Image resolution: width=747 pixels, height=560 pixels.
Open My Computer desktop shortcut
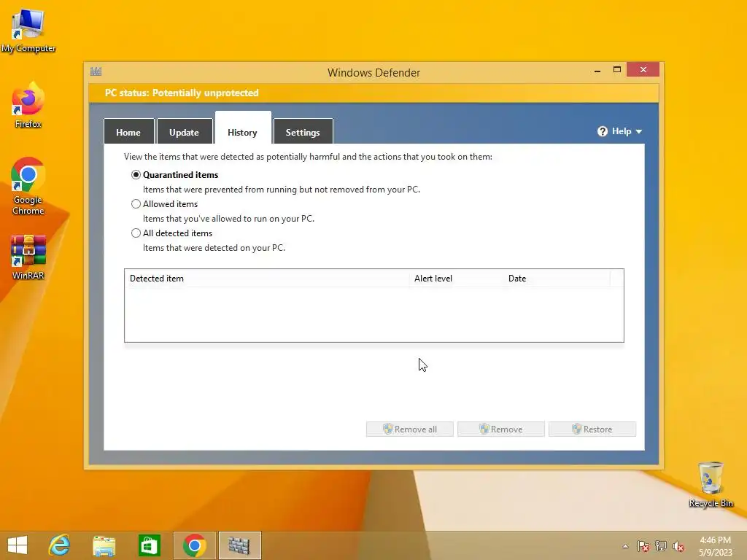[x=28, y=29]
